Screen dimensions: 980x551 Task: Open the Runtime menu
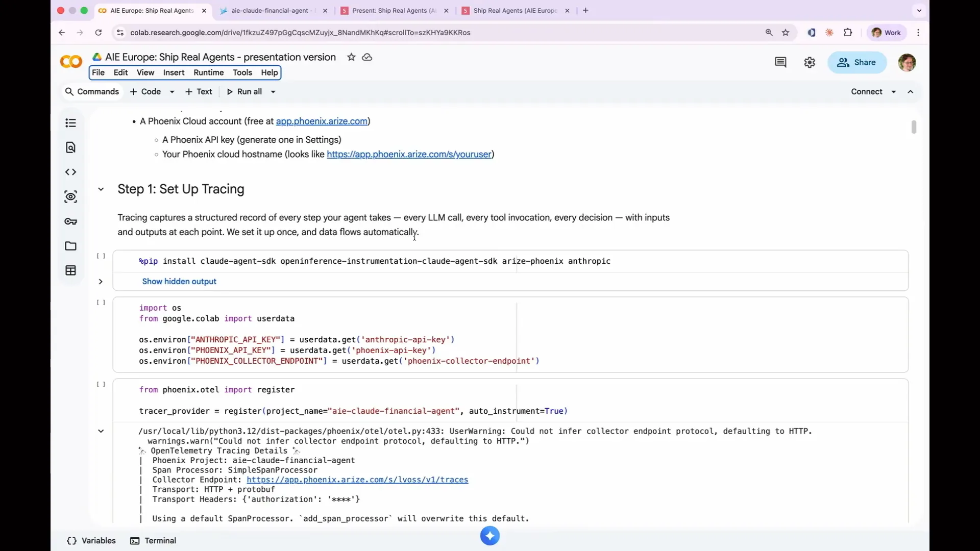coord(208,72)
